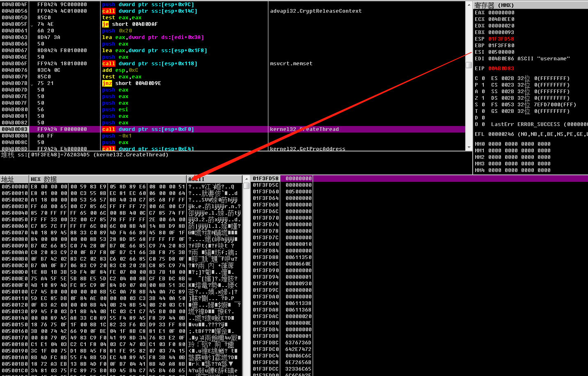The width and height of the screenshot is (588, 376).
Task: Select disassembly row at address 004B0D4F
Action: tap(233, 5)
